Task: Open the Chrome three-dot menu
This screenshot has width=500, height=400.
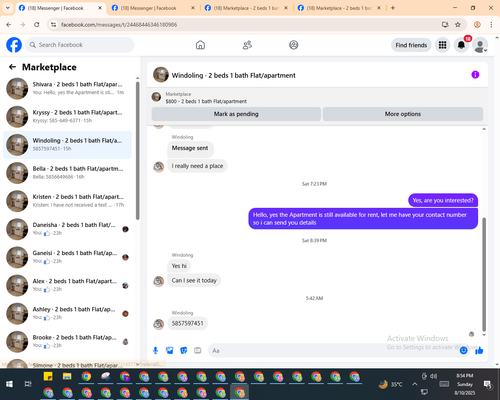Action: pos(491,24)
